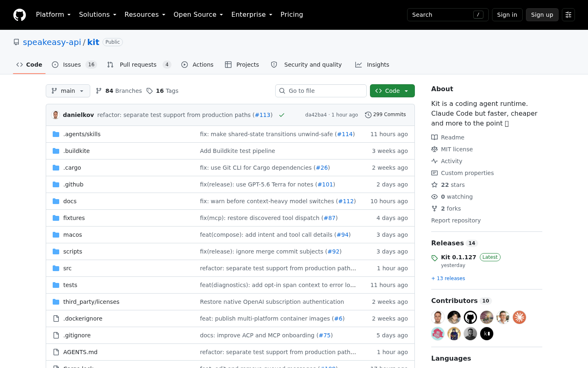Image resolution: width=588 pixels, height=368 pixels.
Task: Open the main branch selector
Action: pyautogui.click(x=68, y=91)
